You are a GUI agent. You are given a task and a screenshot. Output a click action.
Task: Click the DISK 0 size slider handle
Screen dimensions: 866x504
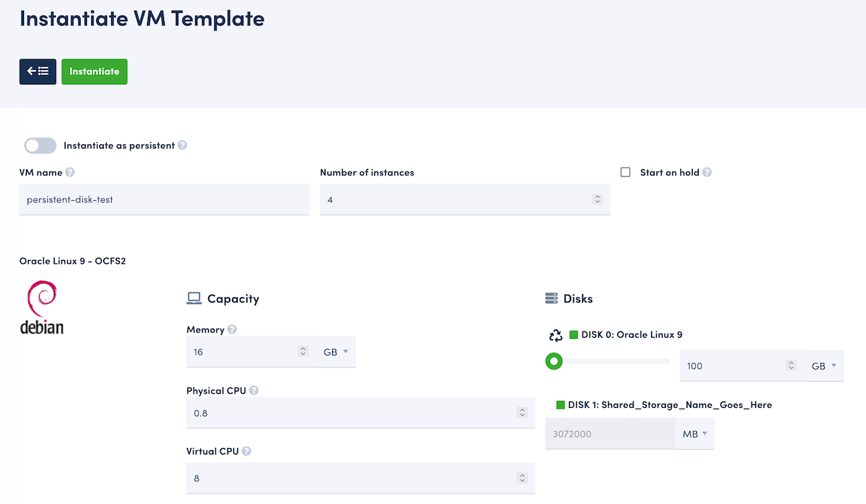coord(554,362)
